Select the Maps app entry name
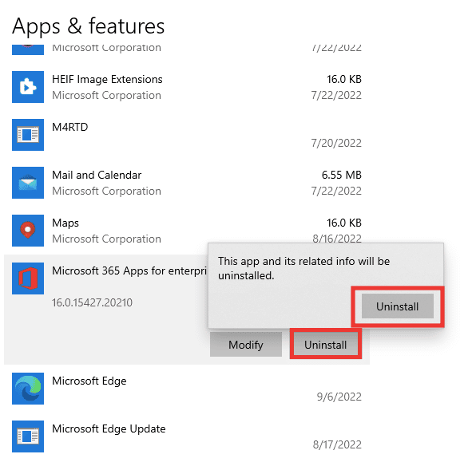 coord(65,223)
